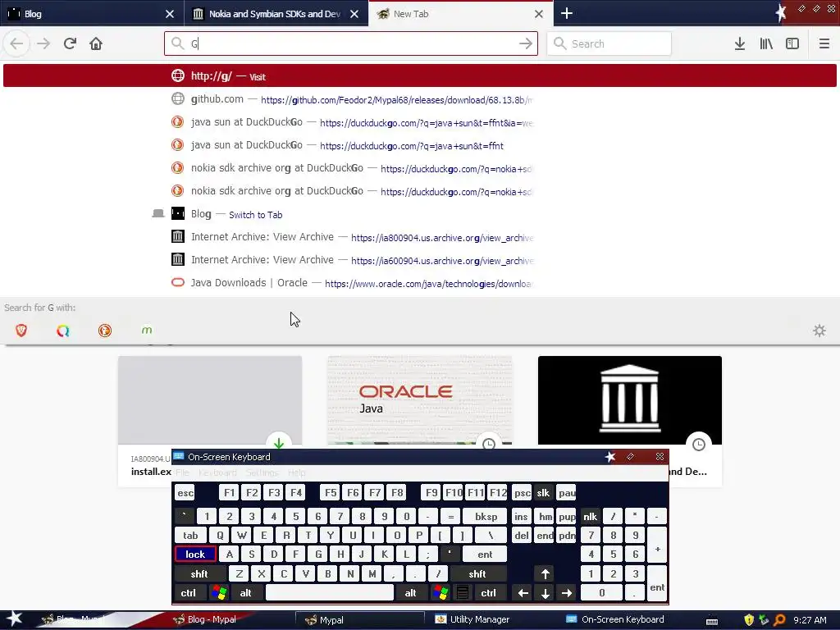Viewport: 840px width, 630px height.
Task: Click the Search box in toolbar
Action: tap(609, 43)
